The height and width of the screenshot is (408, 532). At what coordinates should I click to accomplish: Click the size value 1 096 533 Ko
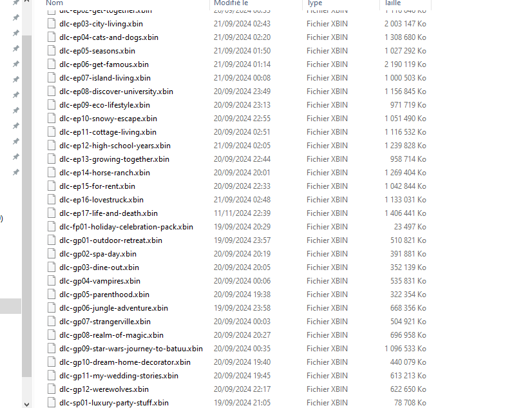(x=405, y=349)
